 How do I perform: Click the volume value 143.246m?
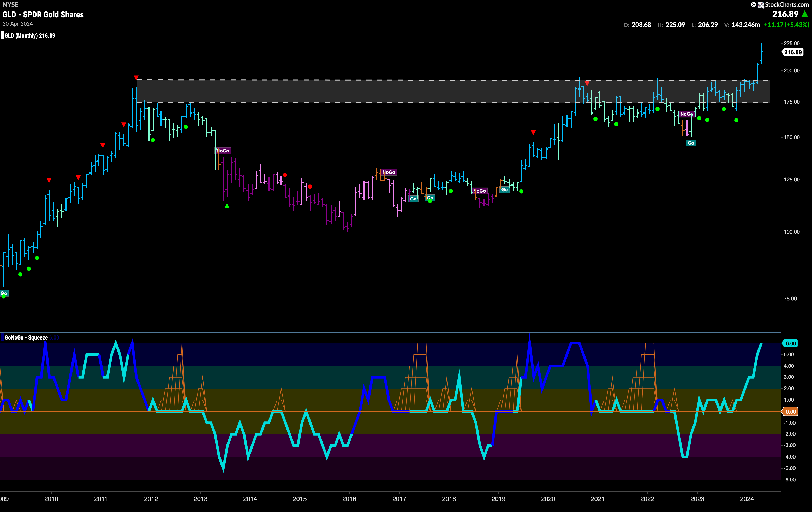[745, 25]
